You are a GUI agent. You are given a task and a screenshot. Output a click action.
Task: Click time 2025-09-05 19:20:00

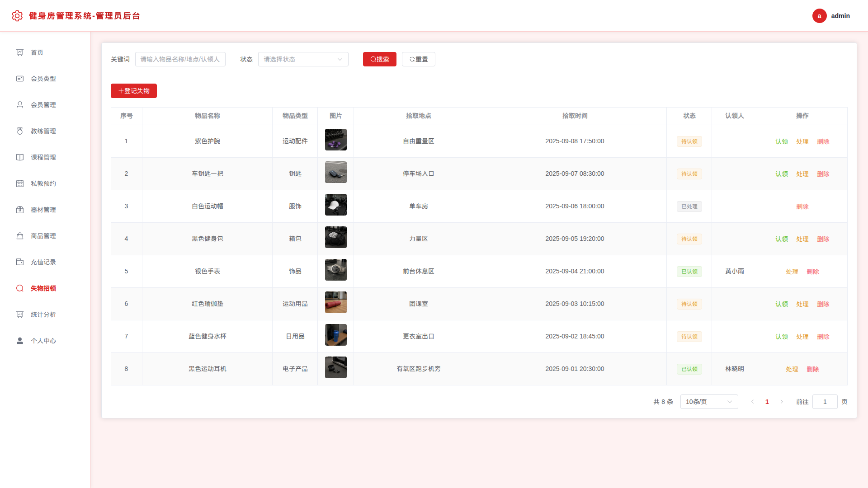pos(575,239)
